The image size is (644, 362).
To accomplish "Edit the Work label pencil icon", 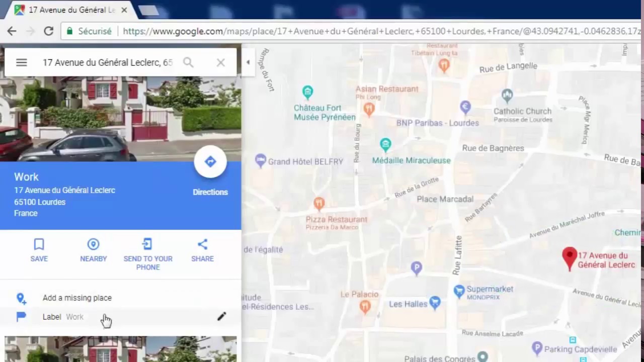I will click(x=221, y=316).
